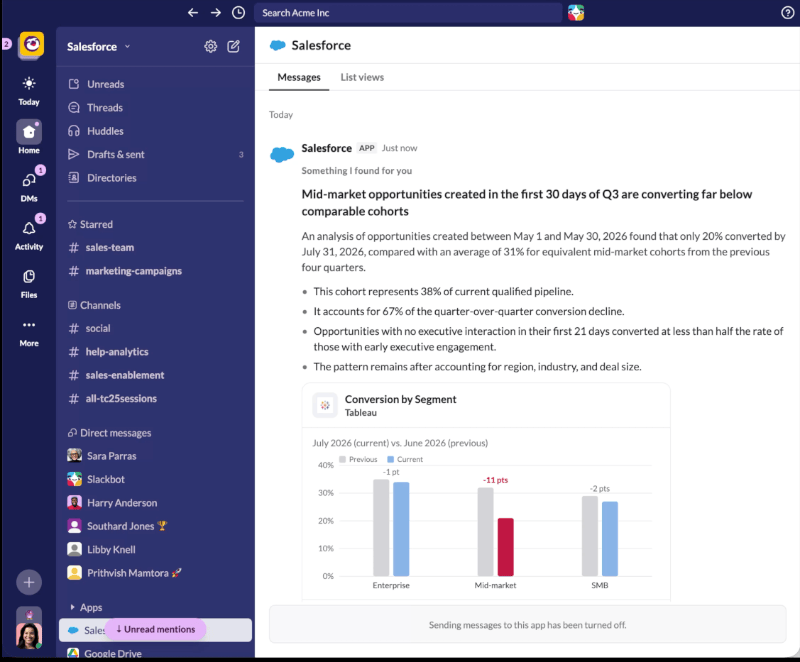Open Drafts & sent
This screenshot has width=800, height=662.
pos(156,155)
